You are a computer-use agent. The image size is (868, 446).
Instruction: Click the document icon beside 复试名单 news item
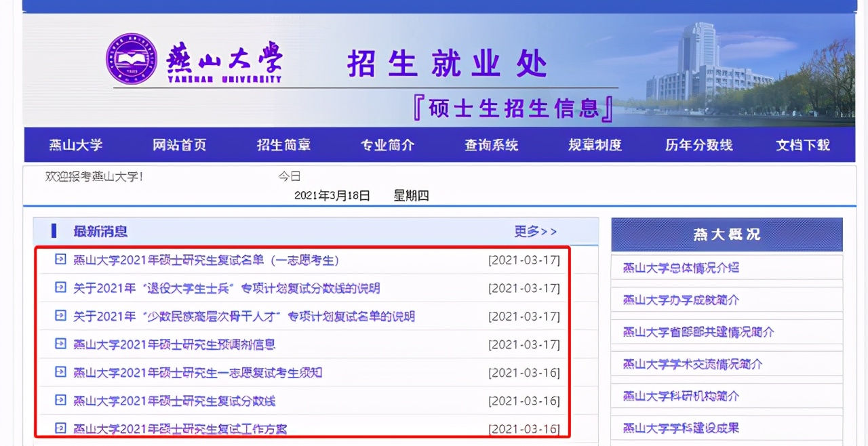click(60, 260)
